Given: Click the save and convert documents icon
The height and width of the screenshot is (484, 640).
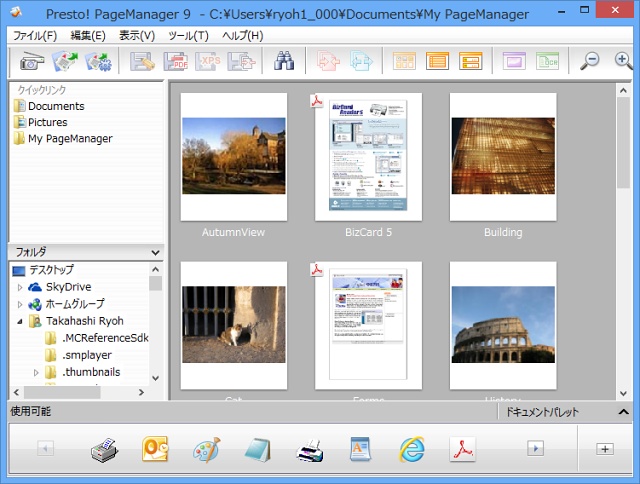Looking at the screenshot, I should (x=242, y=61).
